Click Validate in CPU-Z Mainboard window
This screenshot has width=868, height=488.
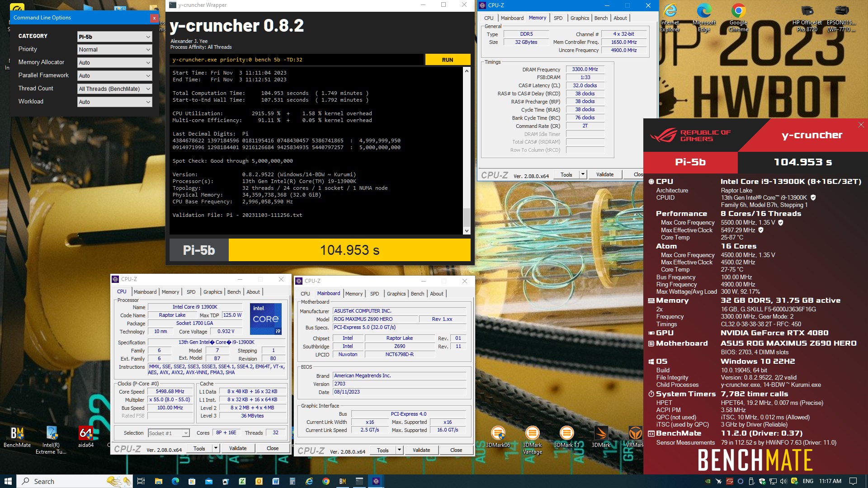pos(421,450)
